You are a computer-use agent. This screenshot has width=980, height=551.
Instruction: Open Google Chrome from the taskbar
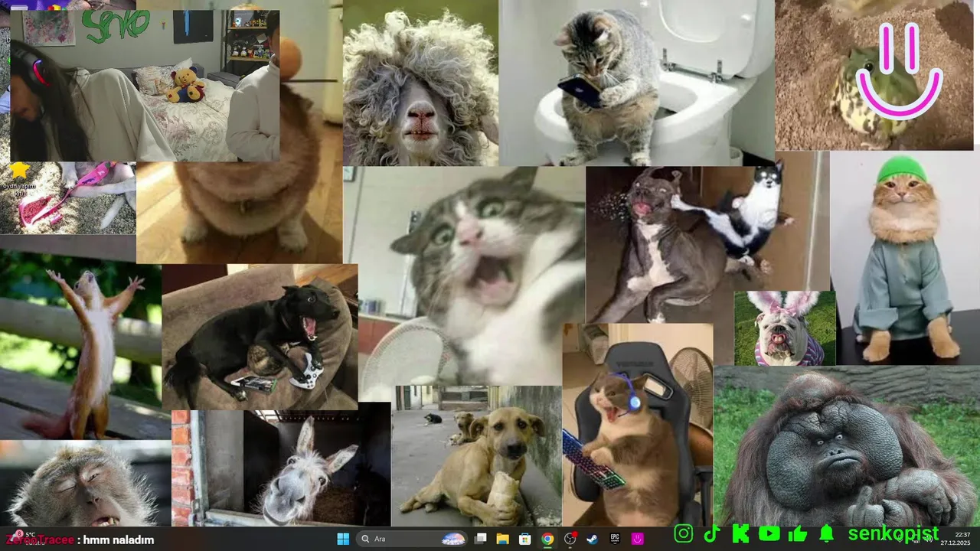tap(547, 539)
